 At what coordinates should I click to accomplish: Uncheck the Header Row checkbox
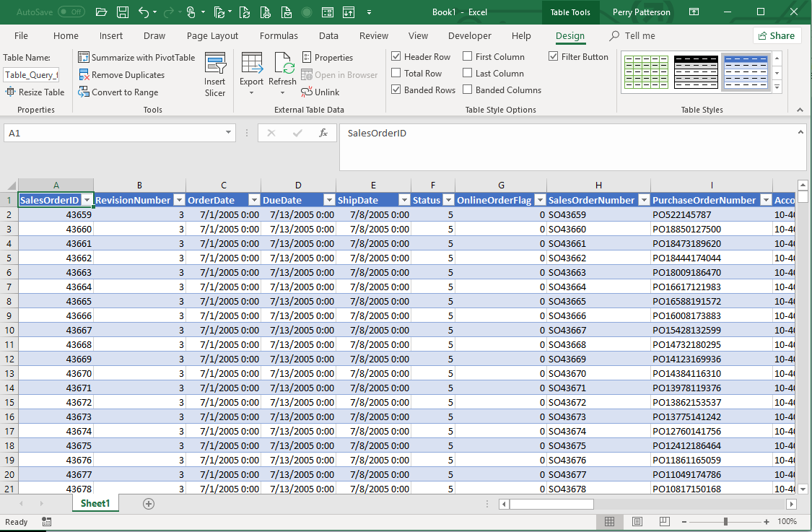(x=396, y=57)
